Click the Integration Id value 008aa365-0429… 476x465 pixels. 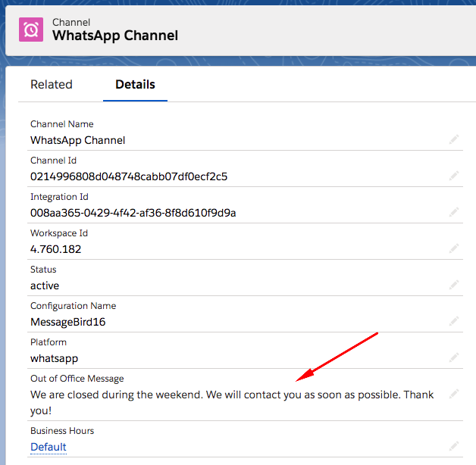133,213
